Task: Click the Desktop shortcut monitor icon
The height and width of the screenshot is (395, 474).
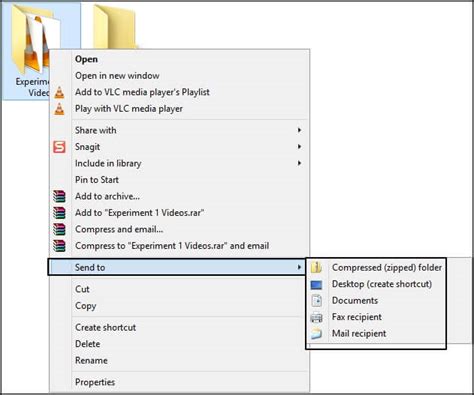Action: point(316,285)
